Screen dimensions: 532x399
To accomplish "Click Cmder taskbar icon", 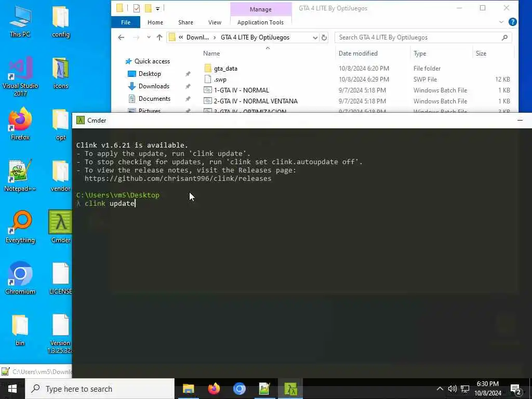I will (290, 389).
